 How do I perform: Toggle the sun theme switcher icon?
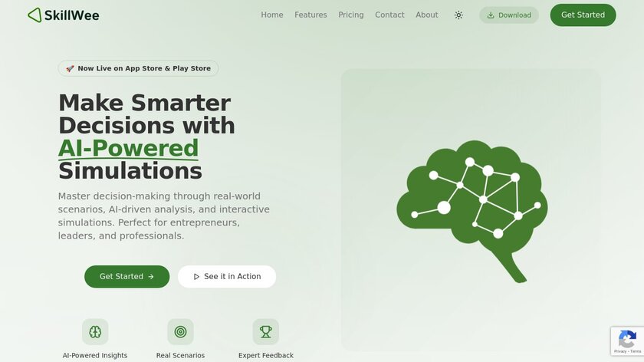tap(458, 15)
